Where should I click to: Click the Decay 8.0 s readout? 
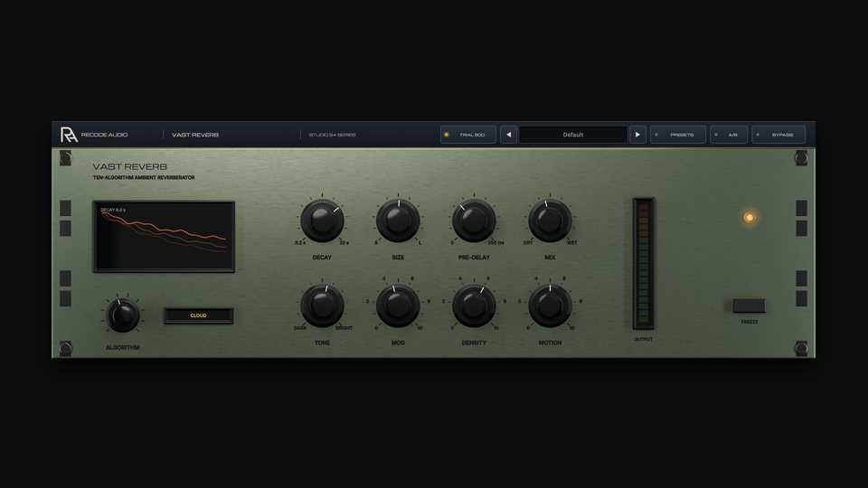pyautogui.click(x=113, y=210)
